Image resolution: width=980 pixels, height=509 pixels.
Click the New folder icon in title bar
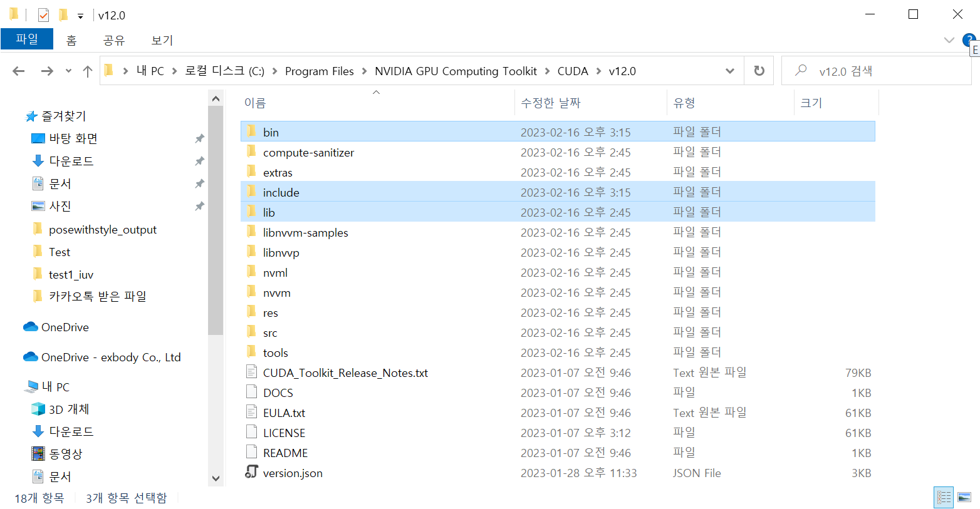(63, 14)
